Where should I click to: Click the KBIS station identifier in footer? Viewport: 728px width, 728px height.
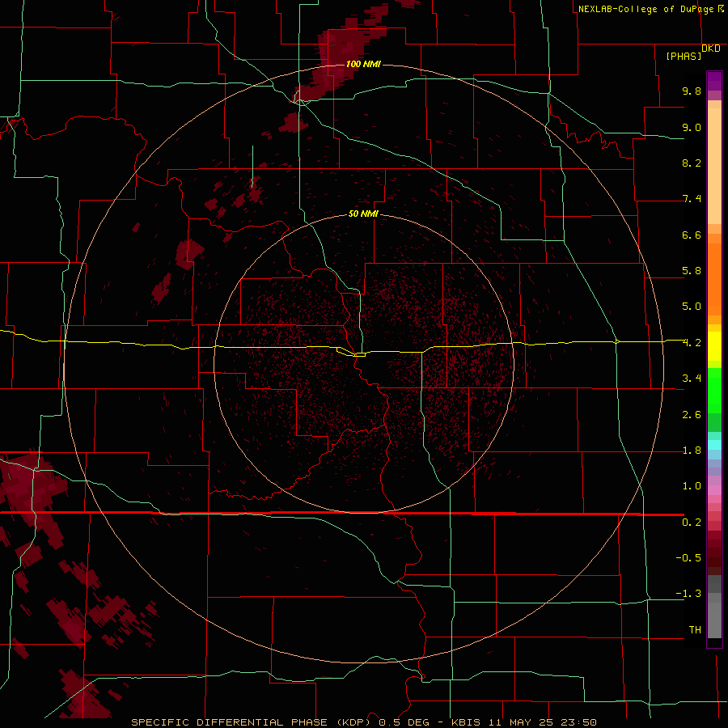[x=466, y=722]
